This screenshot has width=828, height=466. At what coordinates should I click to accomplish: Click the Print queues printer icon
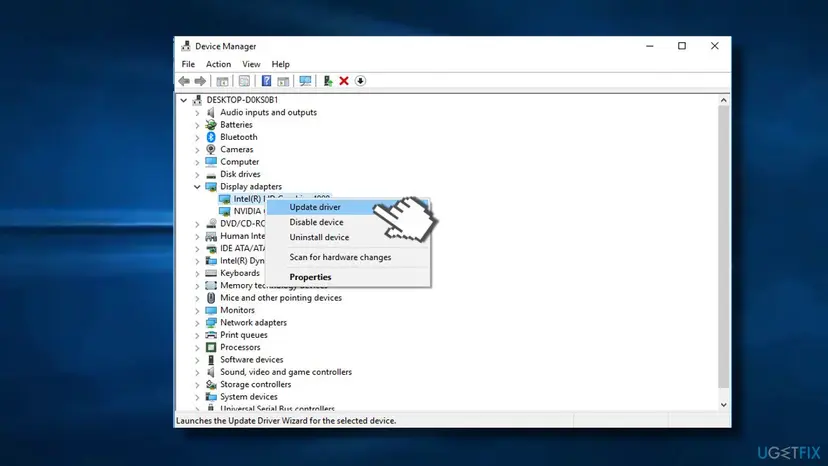click(x=211, y=335)
